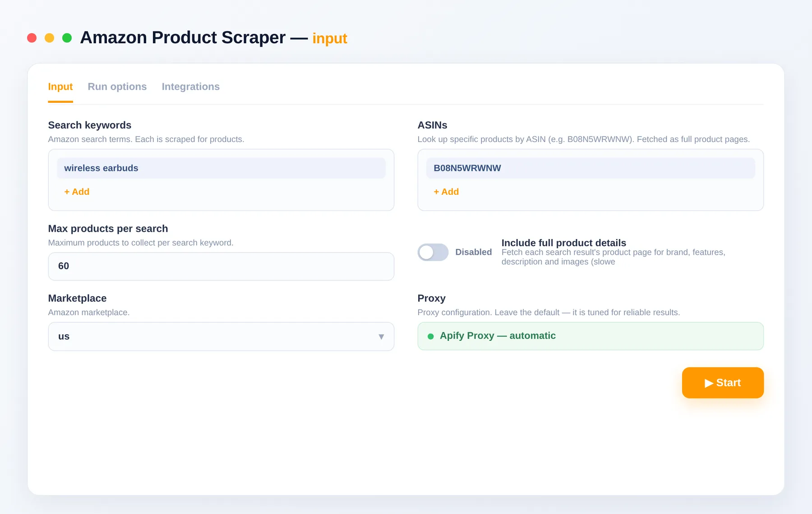Click the Search keywords heading

(90, 125)
